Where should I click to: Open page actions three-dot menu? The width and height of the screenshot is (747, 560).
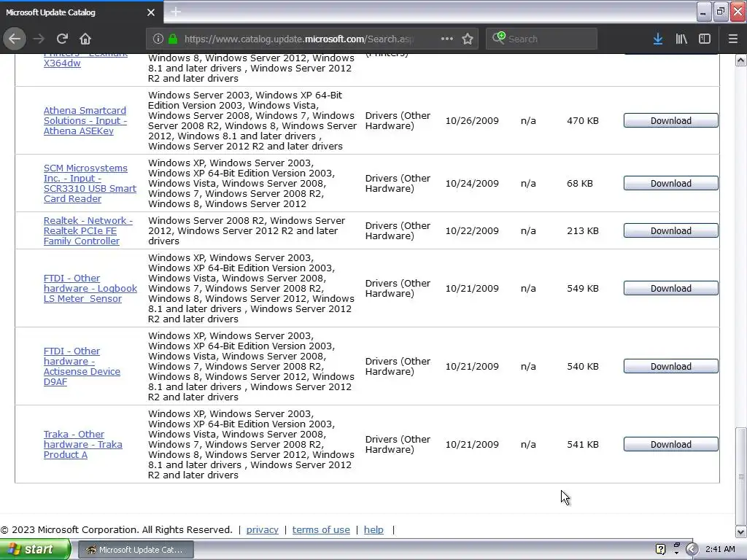point(447,39)
